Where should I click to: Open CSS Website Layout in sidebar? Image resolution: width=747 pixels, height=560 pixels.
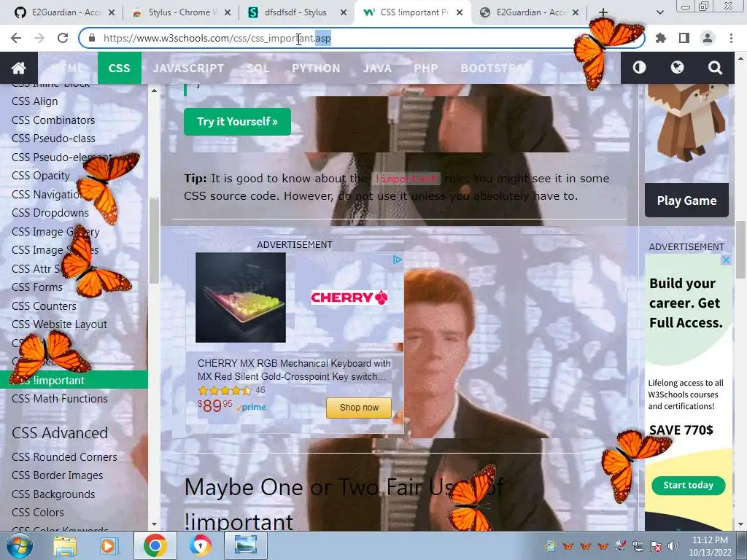(x=60, y=324)
